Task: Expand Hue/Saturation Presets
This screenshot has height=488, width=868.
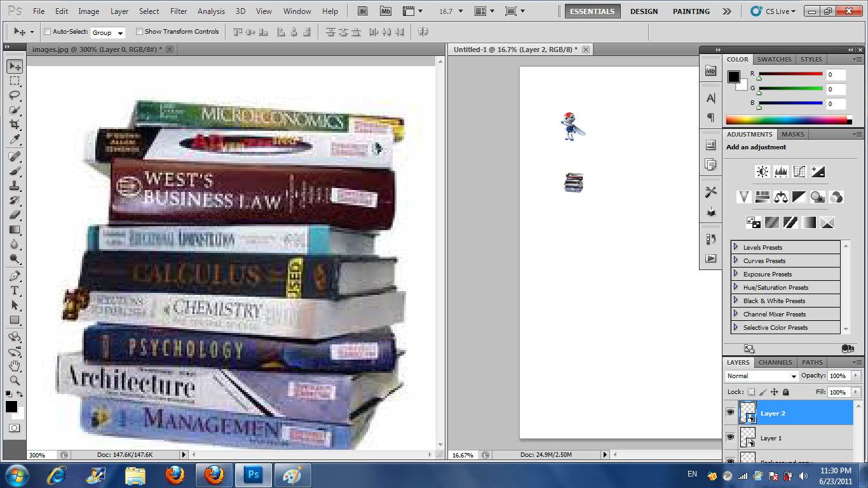Action: point(736,287)
